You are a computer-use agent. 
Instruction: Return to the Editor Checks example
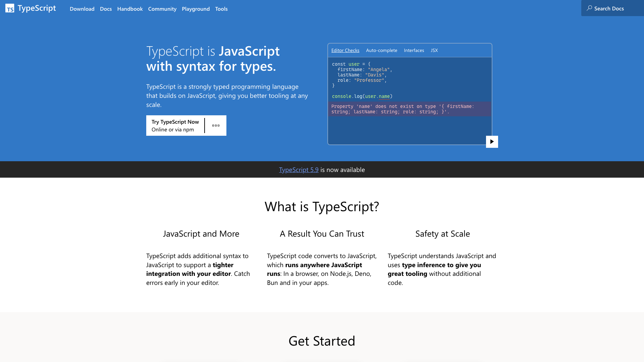(345, 50)
